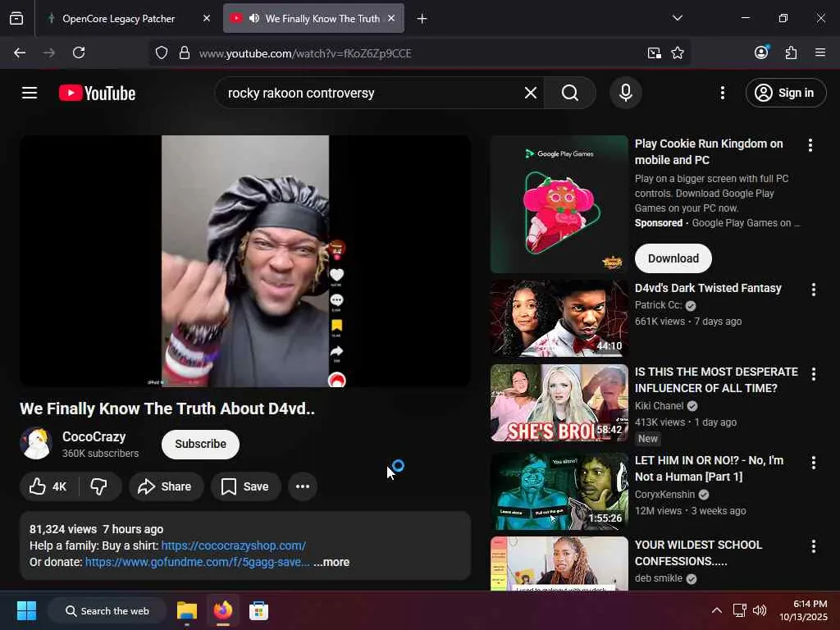The width and height of the screenshot is (840, 630).
Task: Open a new browser tab
Action: pos(422,19)
